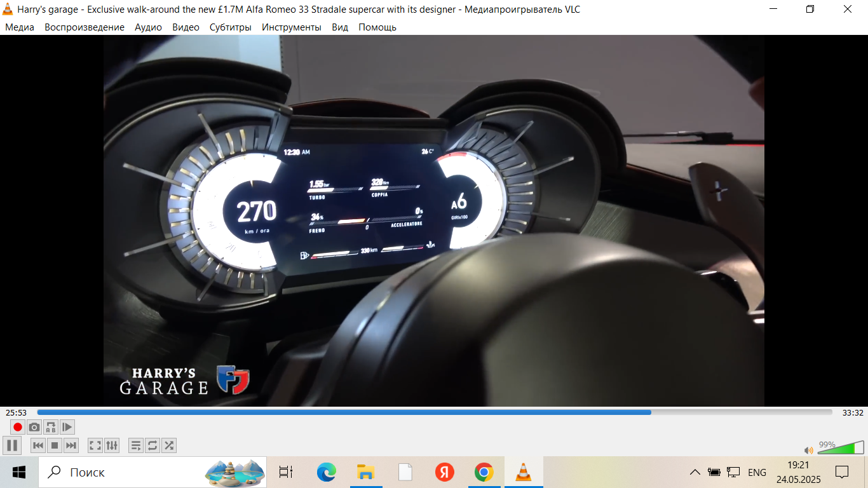Expand hidden system tray icons chevron
Image resolution: width=868 pixels, height=488 pixels.
[x=695, y=472]
